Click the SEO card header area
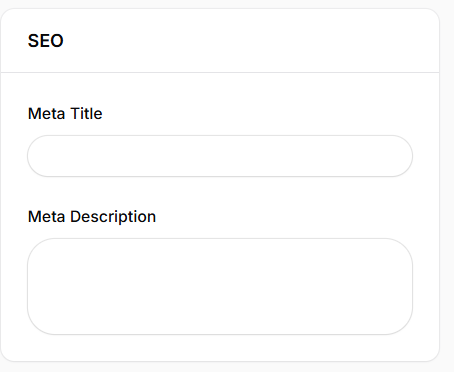Image resolution: width=454 pixels, height=372 pixels. pyautogui.click(x=220, y=41)
